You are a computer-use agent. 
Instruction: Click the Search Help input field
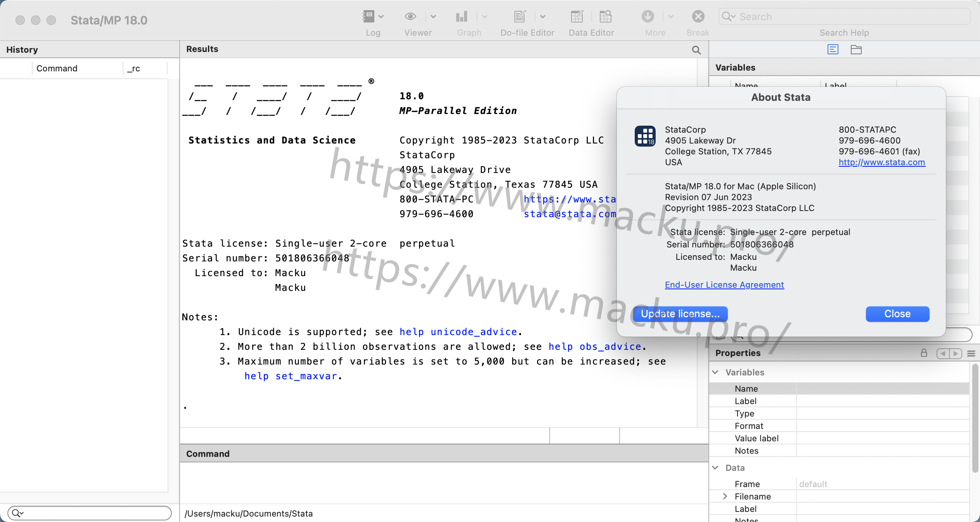pos(844,17)
